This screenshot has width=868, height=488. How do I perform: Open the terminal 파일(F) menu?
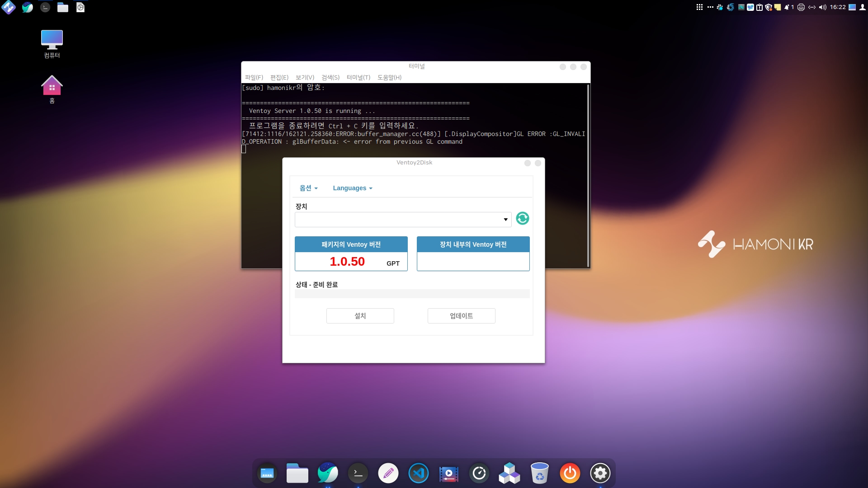click(254, 77)
